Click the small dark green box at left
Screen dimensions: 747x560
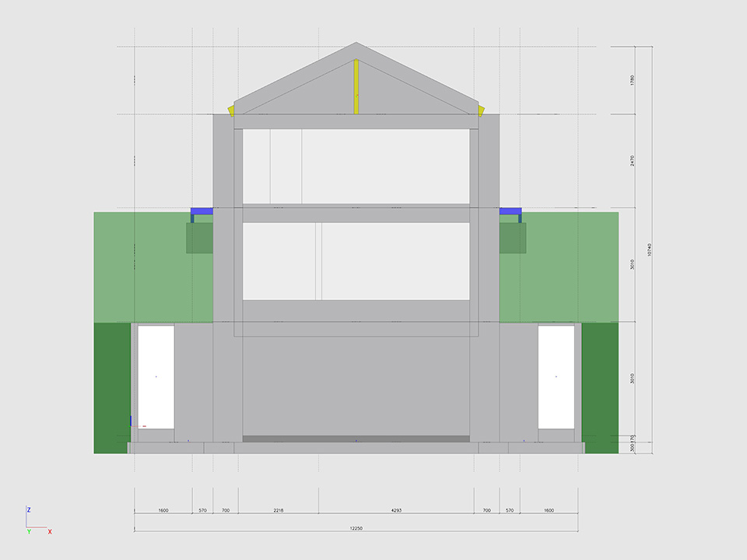coord(199,238)
